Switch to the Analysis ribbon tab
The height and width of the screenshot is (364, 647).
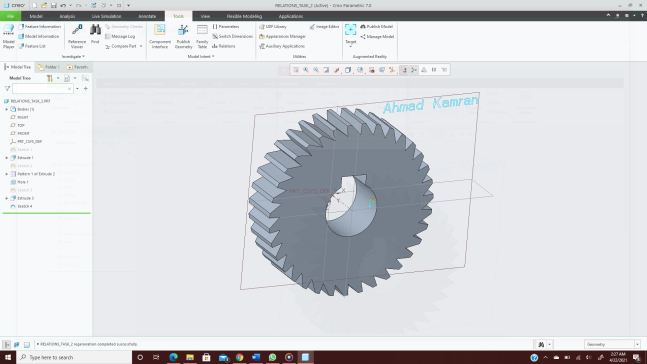point(67,16)
